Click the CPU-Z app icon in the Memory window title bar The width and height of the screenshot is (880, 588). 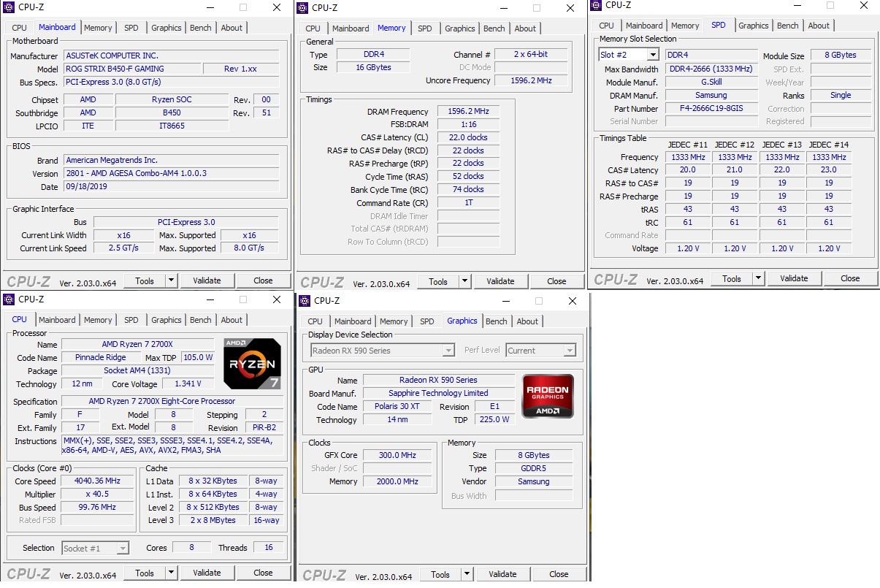tap(302, 8)
